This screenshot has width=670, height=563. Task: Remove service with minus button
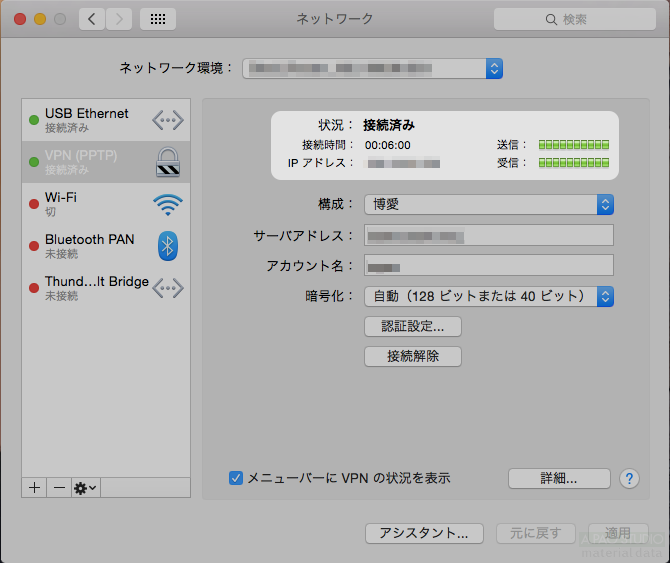pyautogui.click(x=59, y=487)
